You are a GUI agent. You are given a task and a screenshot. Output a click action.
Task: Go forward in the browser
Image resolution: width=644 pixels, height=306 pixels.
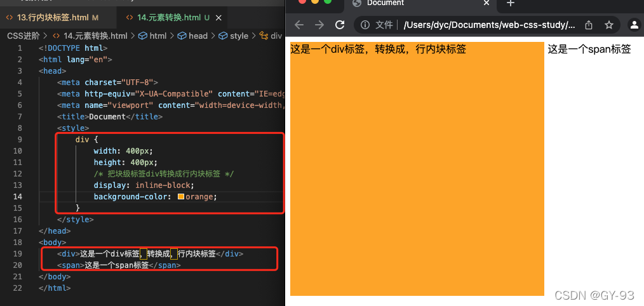[x=319, y=25]
